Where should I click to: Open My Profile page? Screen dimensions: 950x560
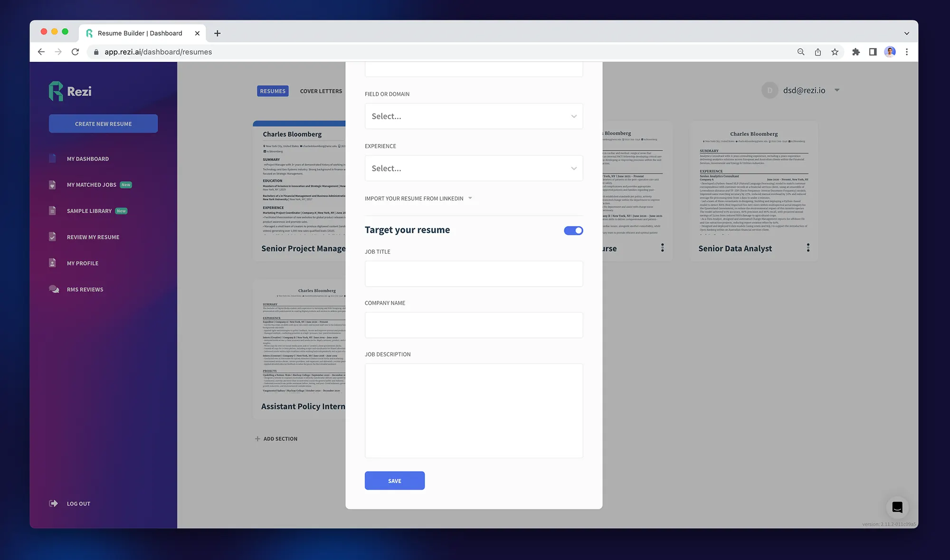click(x=83, y=263)
